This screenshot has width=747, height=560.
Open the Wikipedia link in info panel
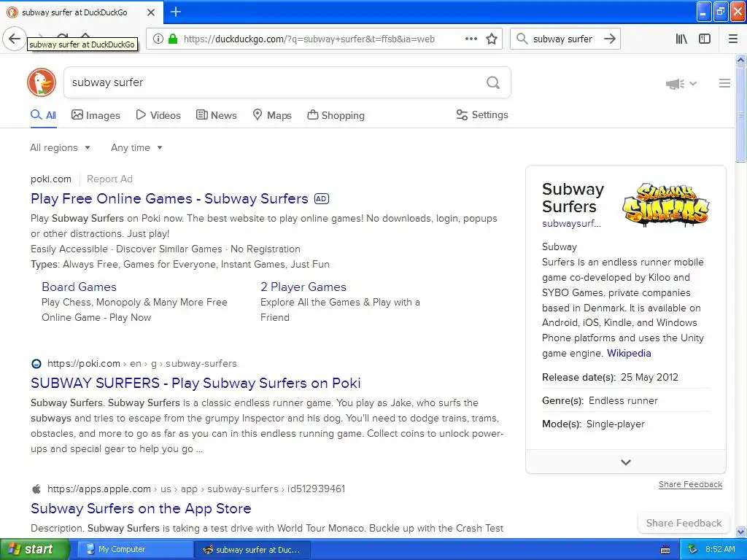tap(629, 354)
